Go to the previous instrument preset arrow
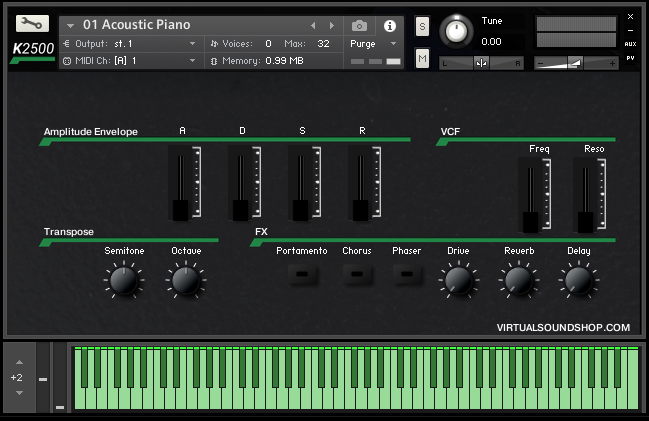Image resolution: width=649 pixels, height=421 pixels. (313, 25)
